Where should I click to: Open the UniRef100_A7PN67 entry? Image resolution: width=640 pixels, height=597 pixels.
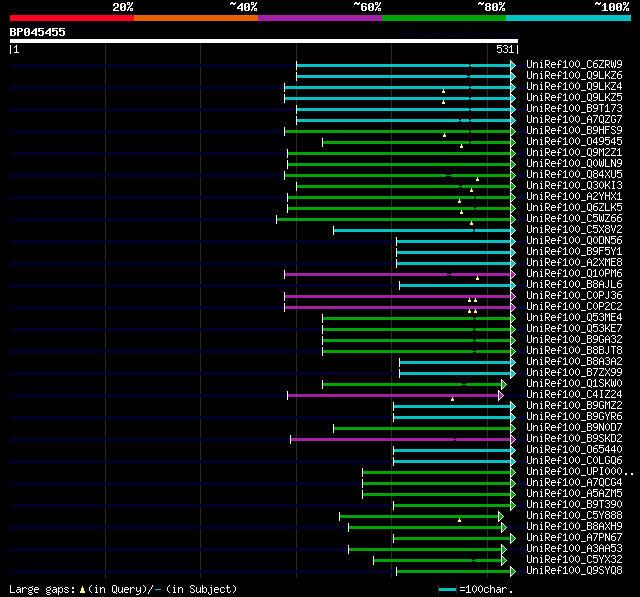[x=574, y=538]
